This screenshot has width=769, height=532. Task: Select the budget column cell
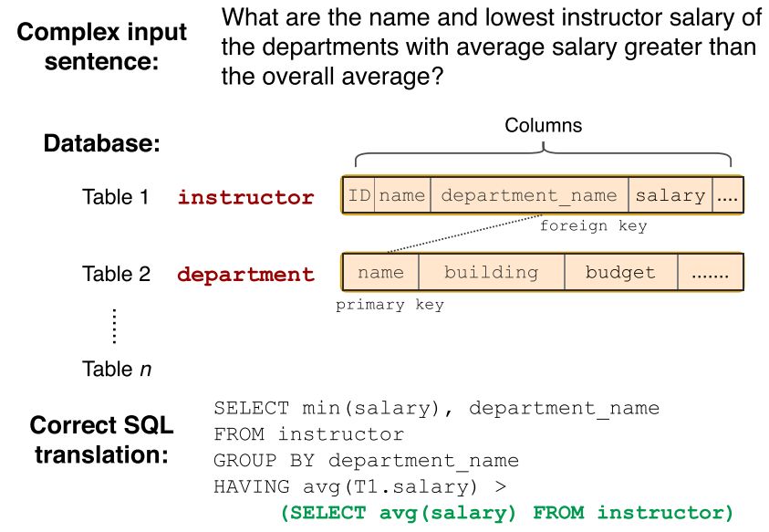[620, 272]
